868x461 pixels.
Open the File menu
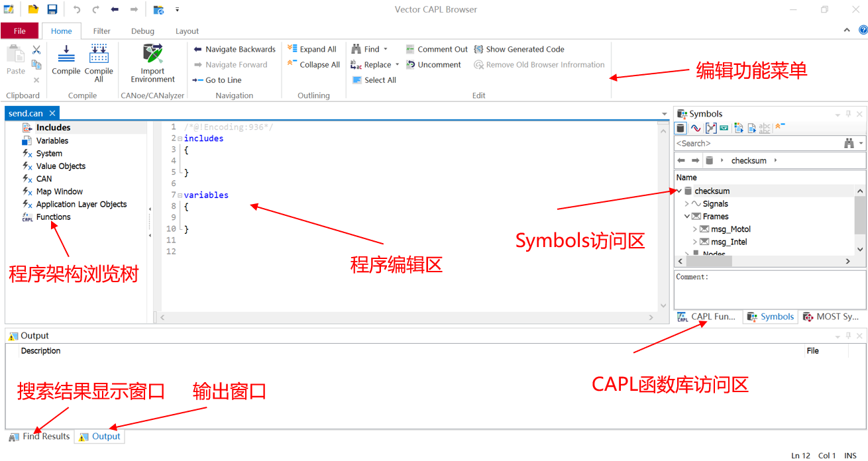pyautogui.click(x=20, y=31)
